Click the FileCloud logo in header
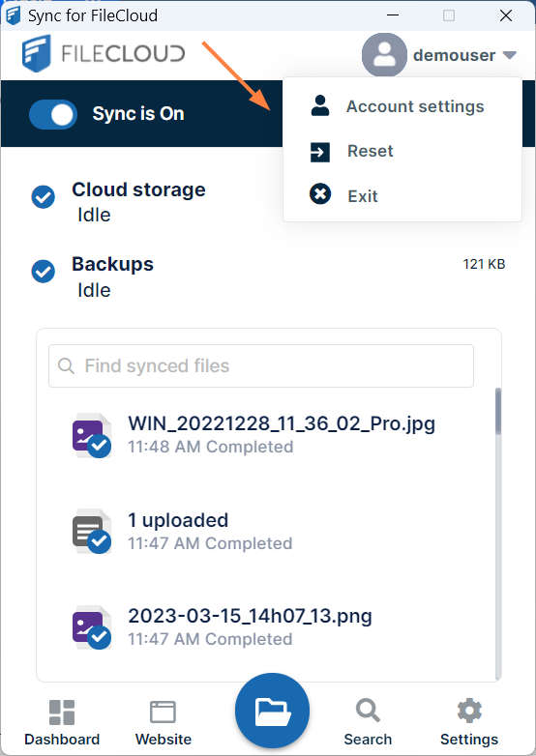Viewport: 536px width, 756px height. pos(104,53)
